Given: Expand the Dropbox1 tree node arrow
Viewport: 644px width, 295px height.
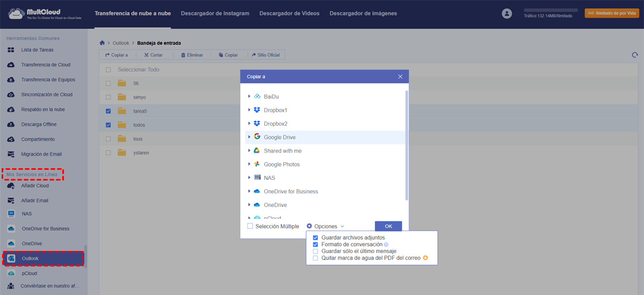Looking at the screenshot, I should pos(250,110).
